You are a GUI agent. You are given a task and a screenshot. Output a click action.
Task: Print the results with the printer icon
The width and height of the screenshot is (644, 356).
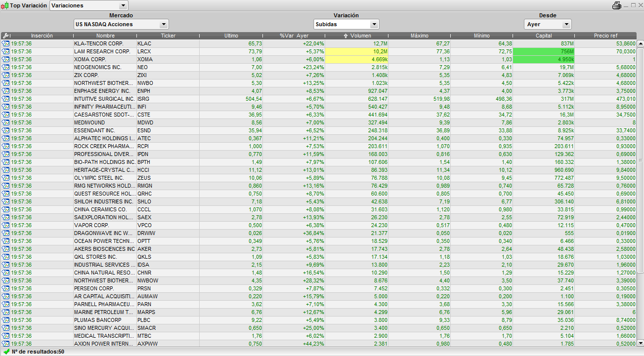coord(616,5)
